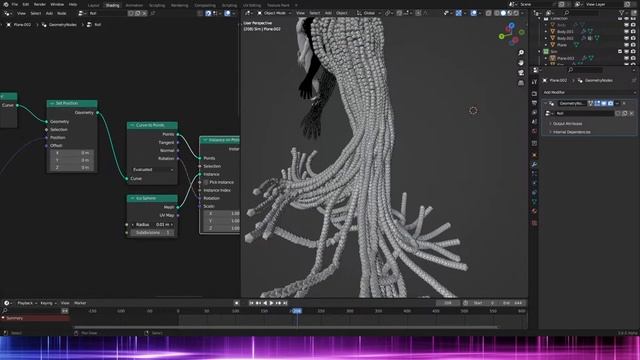
Task: Hide Body.001 in viewport
Action: click(x=627, y=31)
